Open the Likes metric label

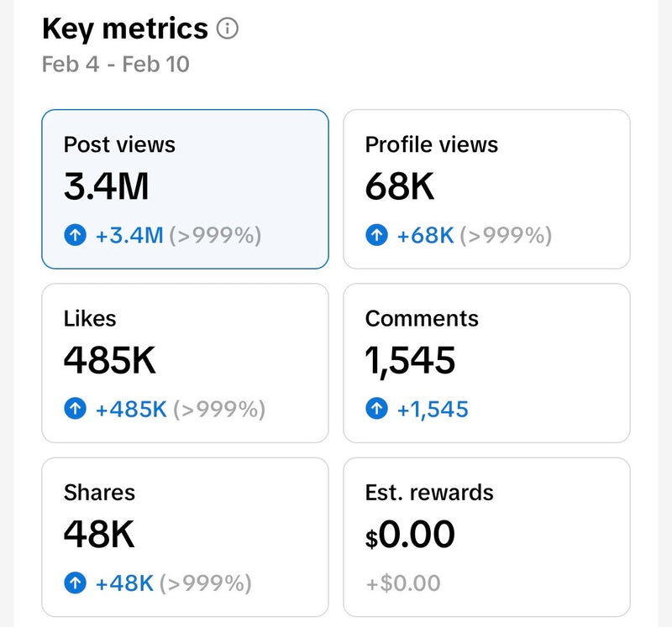(x=90, y=318)
